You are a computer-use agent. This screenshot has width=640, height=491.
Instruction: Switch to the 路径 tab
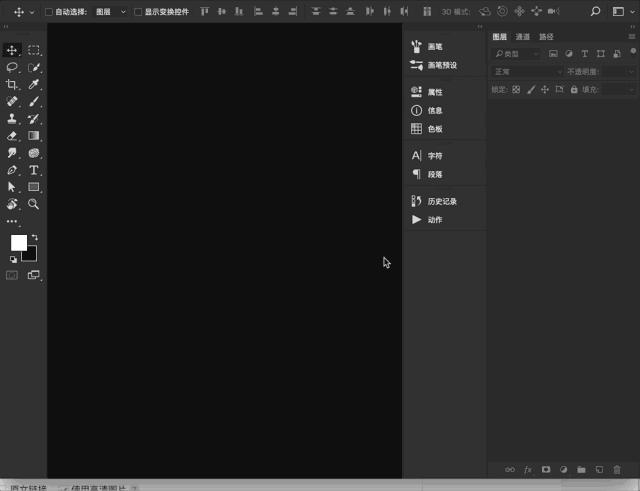(x=546, y=37)
